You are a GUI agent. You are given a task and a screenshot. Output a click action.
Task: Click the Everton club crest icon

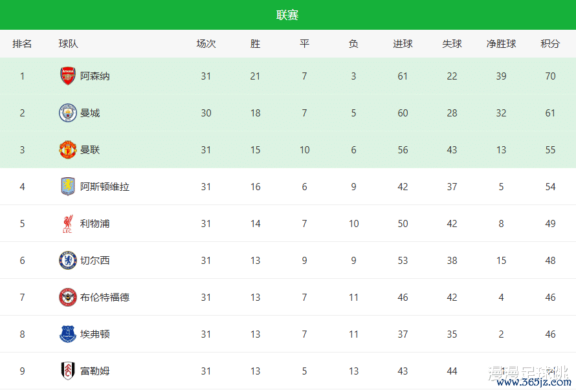coord(67,334)
